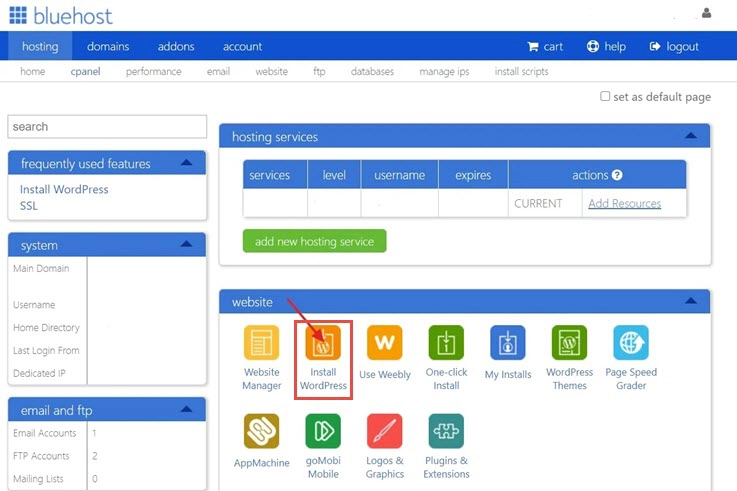The height and width of the screenshot is (491, 737).
Task: Click add new hosting service button
Action: [314, 241]
